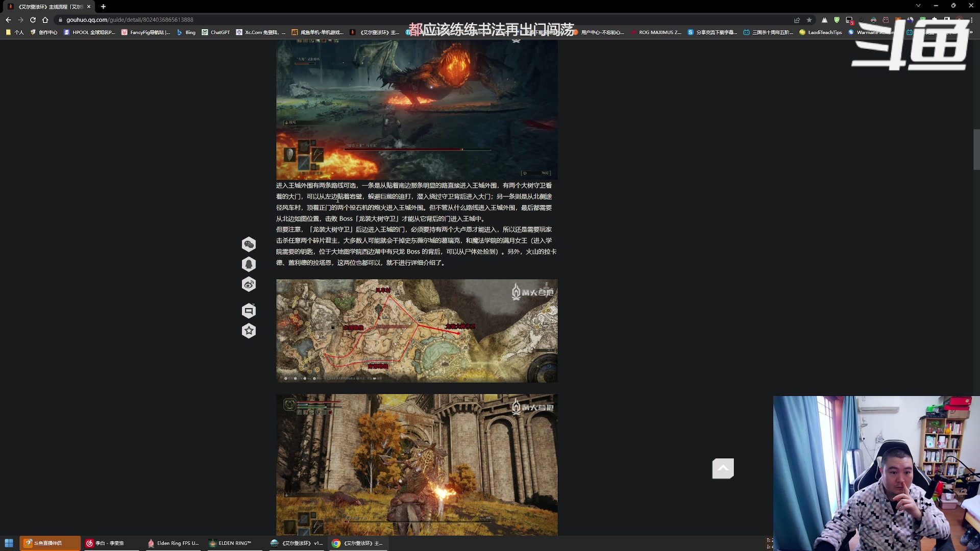
Task: Open the ChatGPT bookmark
Action: pos(216,32)
